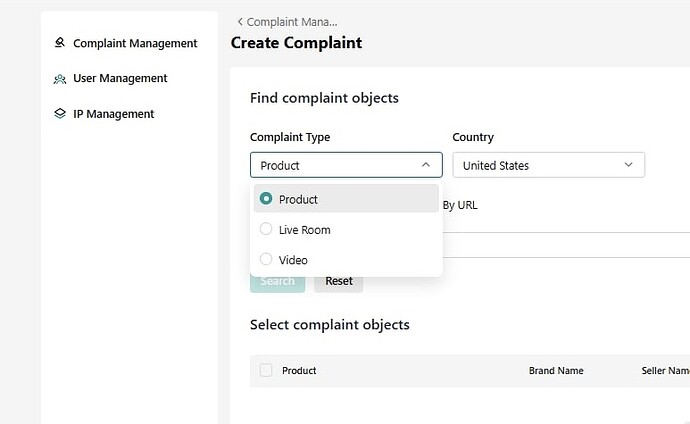Click the input field right of the dropdown list

tap(566, 245)
